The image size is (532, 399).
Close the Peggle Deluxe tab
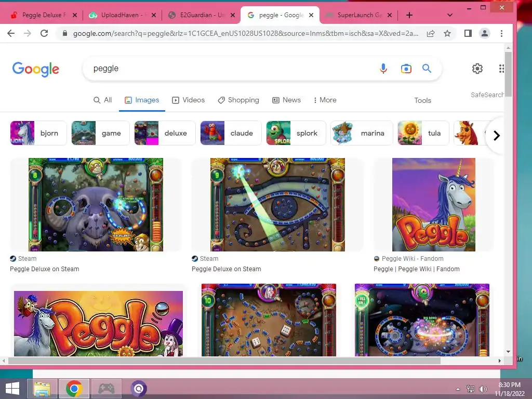pos(75,15)
